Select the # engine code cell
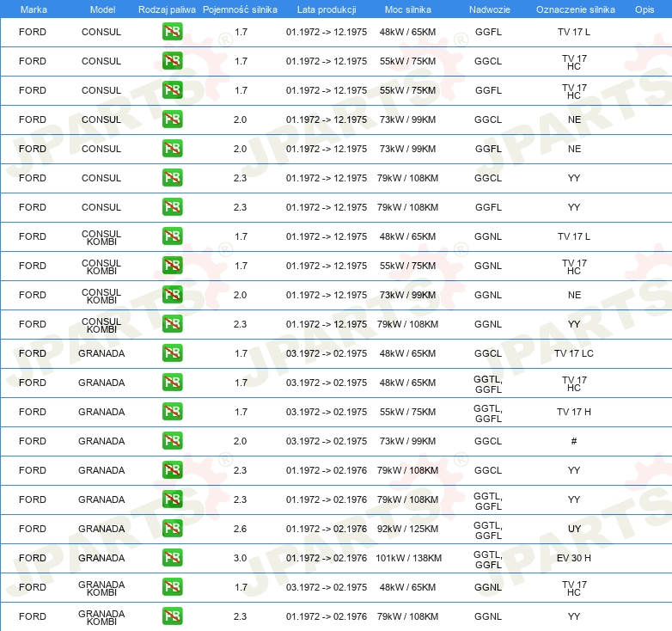Image resolution: width=672 pixels, height=631 pixels. 574,441
